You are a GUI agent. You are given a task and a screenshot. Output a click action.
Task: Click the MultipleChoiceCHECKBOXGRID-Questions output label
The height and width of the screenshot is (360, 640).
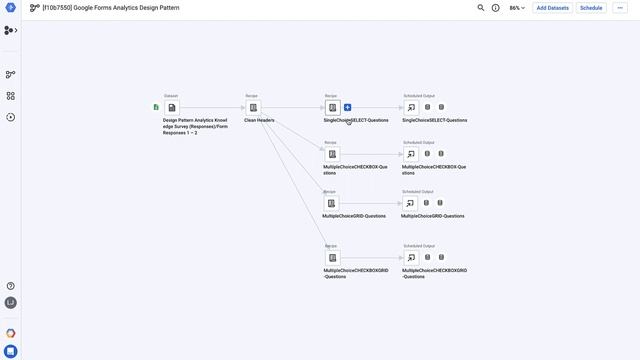pos(434,273)
